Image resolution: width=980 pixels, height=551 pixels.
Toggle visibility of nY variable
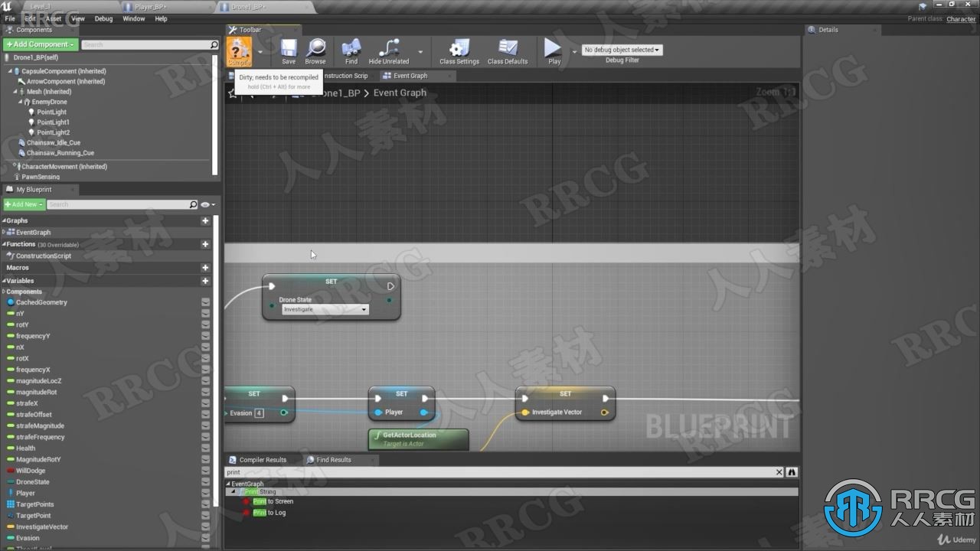[x=205, y=314]
